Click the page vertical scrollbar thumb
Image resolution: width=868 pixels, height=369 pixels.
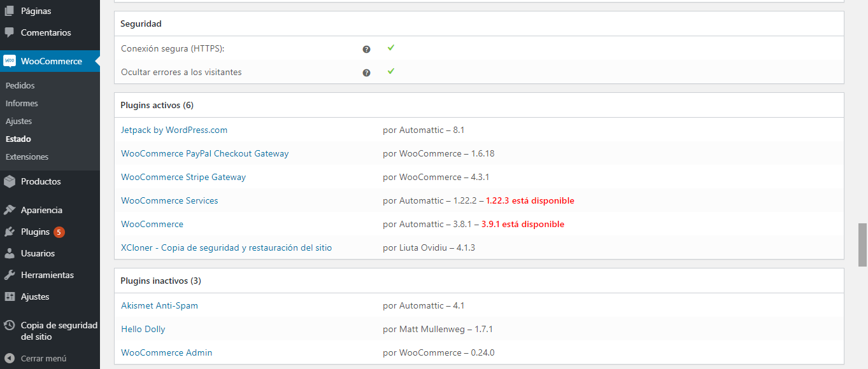coord(863,244)
